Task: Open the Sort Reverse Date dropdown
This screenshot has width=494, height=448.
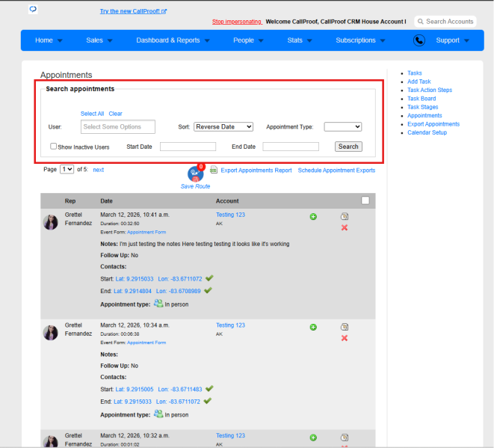Action: pyautogui.click(x=223, y=126)
